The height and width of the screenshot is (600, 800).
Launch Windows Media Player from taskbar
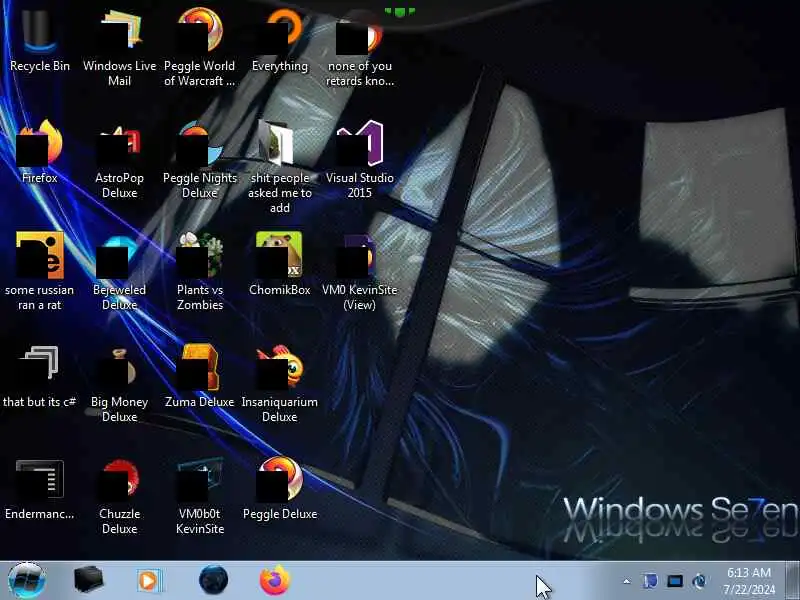pyautogui.click(x=149, y=581)
